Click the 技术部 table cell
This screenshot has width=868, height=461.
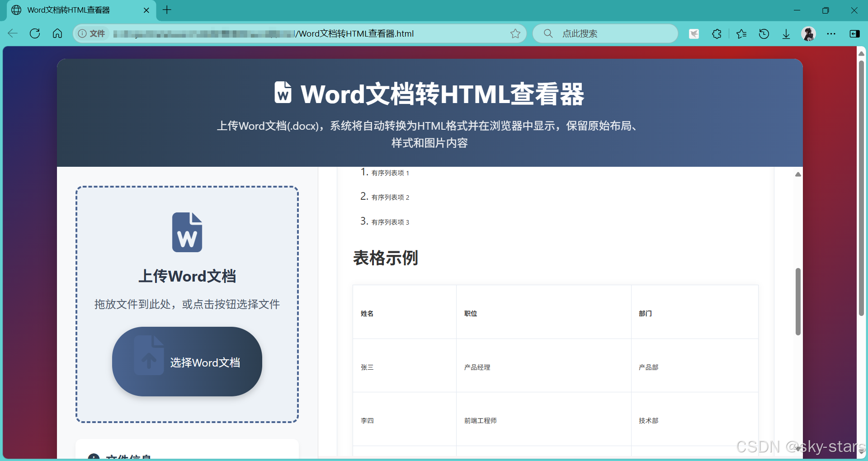tap(695, 419)
